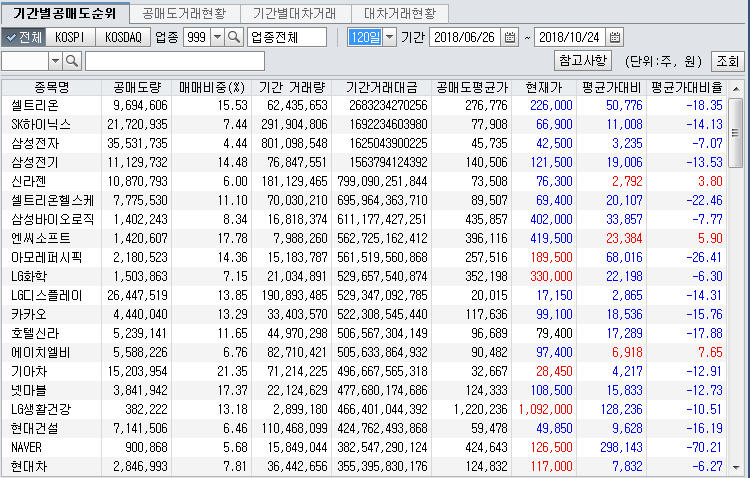Expand the 업종 code 999 dropdown
This screenshot has width=750, height=478.
[x=217, y=38]
